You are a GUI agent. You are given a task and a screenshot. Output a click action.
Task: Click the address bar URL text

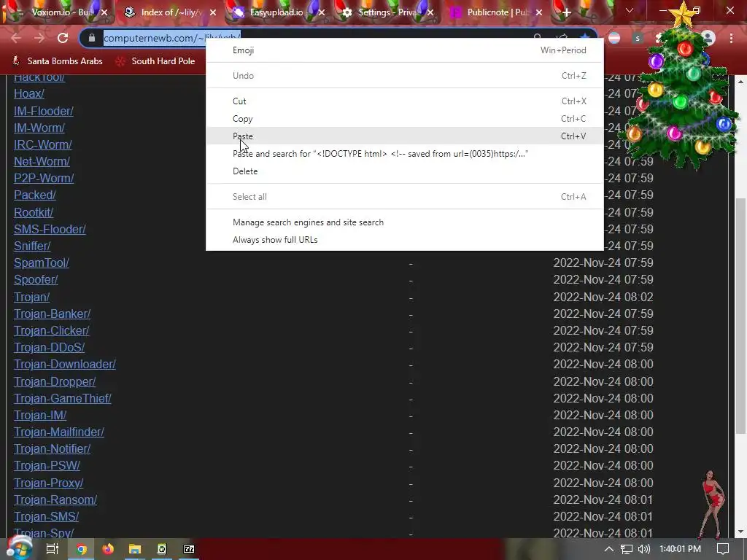click(172, 38)
